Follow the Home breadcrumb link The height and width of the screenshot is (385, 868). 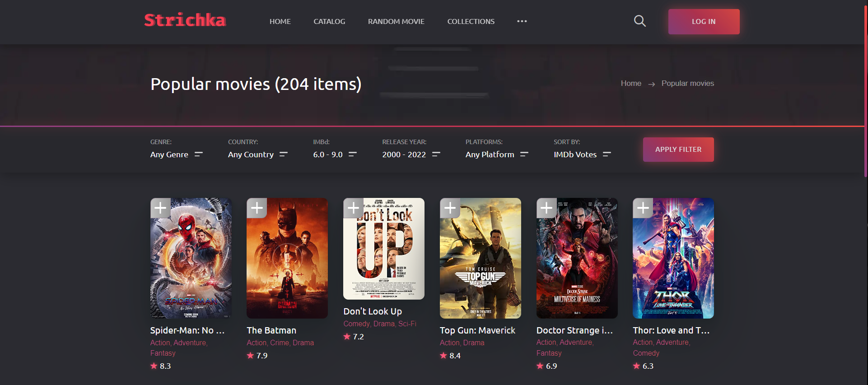coord(631,83)
